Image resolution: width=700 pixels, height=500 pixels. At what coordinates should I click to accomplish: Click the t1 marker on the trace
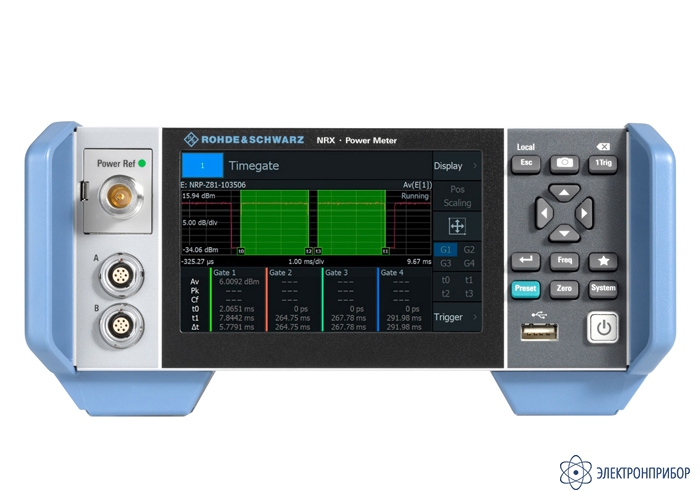[385, 251]
